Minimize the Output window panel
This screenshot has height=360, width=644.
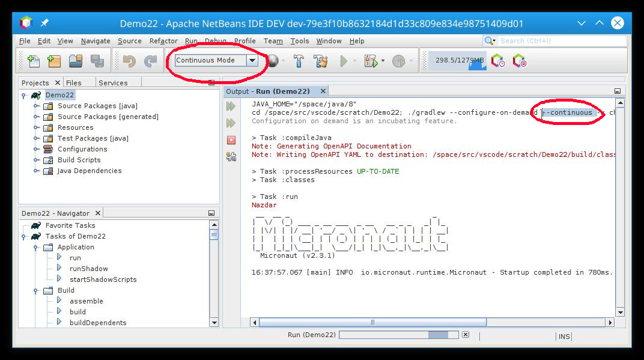tap(618, 91)
